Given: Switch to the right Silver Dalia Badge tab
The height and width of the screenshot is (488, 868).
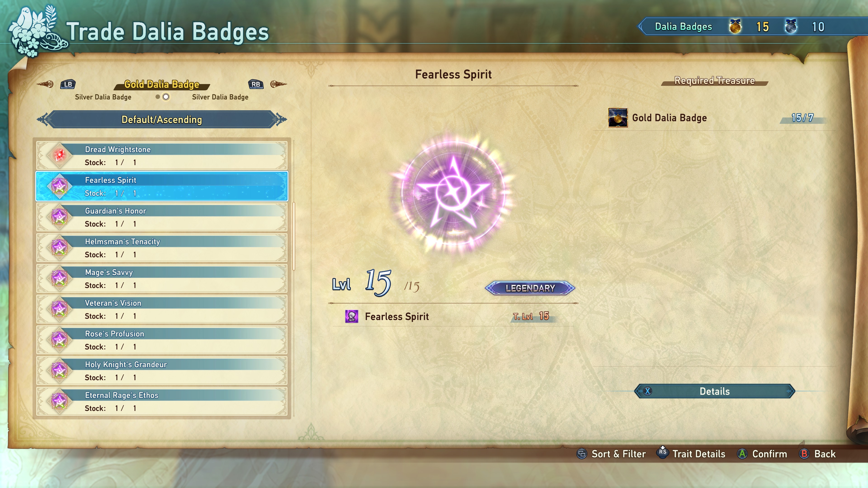Looking at the screenshot, I should 220,97.
